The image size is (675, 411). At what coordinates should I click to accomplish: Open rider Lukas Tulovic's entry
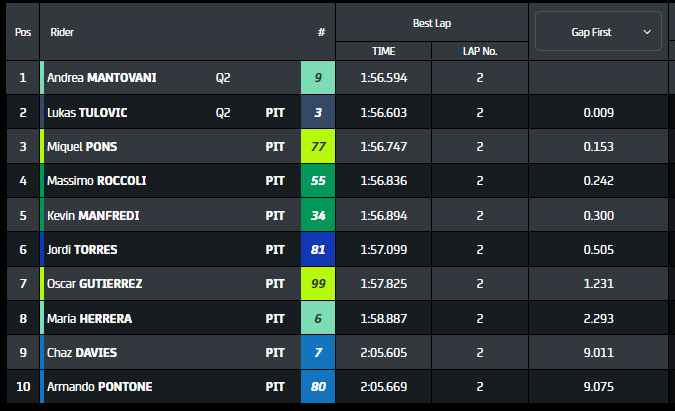(x=87, y=113)
